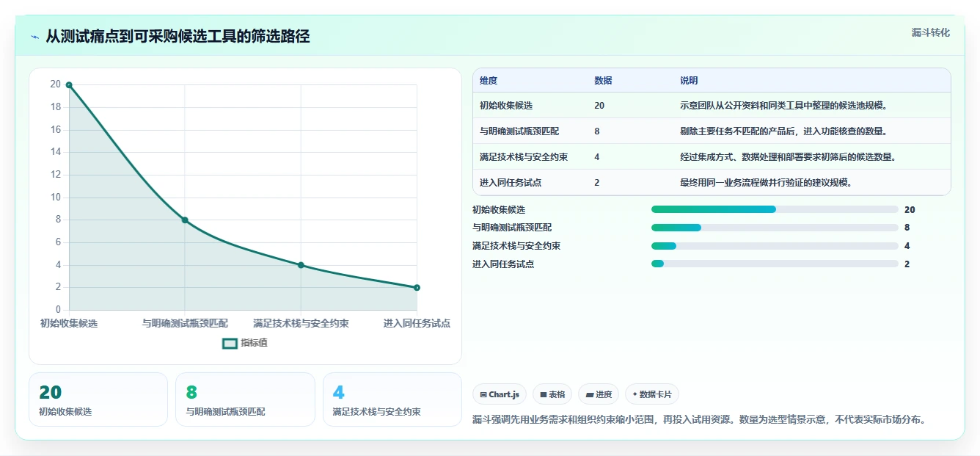Viewport: 980px width, 456px height.
Task: Click x-axis label 初始收集候选 on chart
Action: [69, 323]
